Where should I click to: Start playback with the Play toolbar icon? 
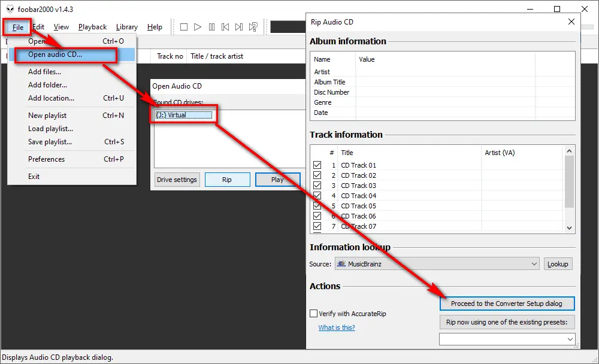coord(198,27)
